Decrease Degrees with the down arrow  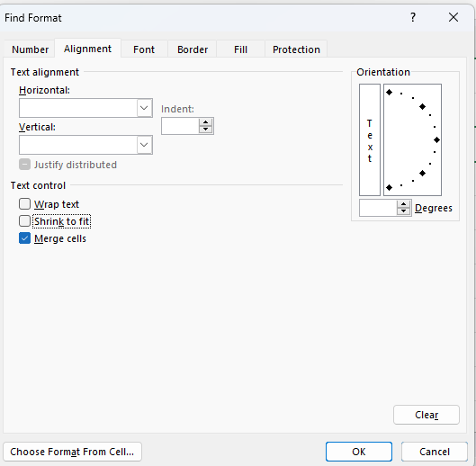point(403,211)
